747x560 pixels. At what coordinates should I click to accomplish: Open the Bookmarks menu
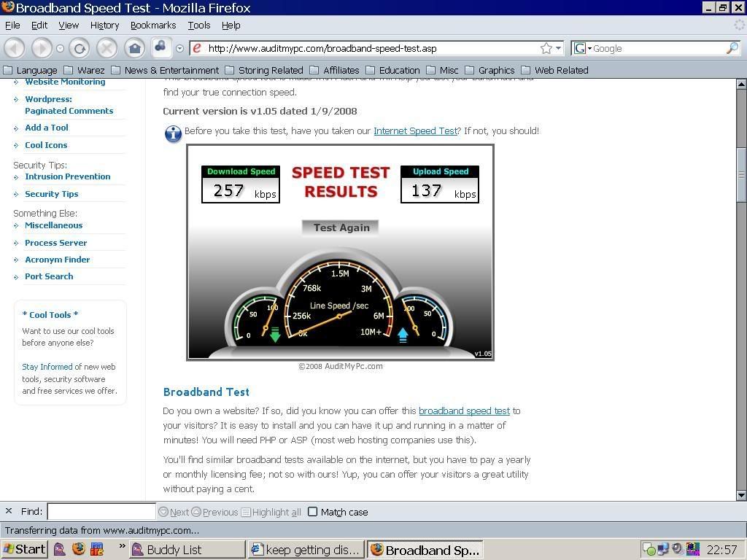[152, 25]
